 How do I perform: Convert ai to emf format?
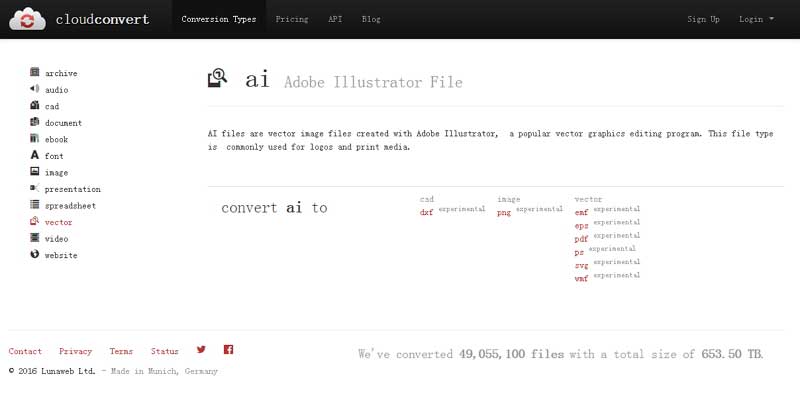581,212
